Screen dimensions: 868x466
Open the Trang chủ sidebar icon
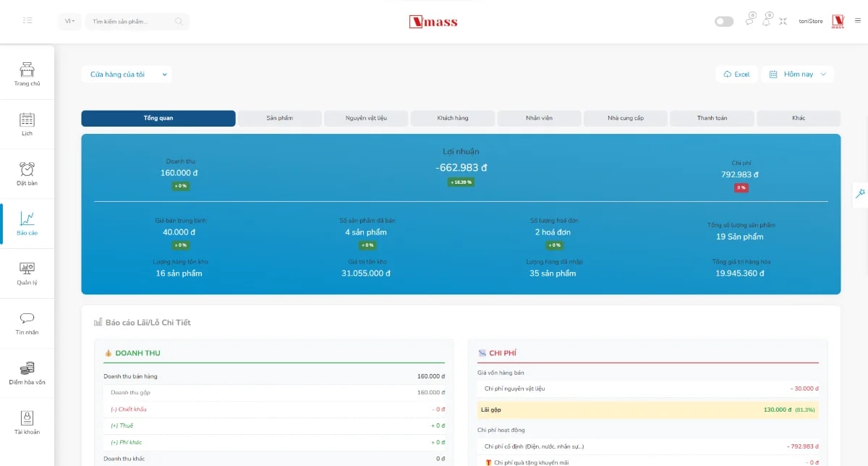click(x=27, y=74)
